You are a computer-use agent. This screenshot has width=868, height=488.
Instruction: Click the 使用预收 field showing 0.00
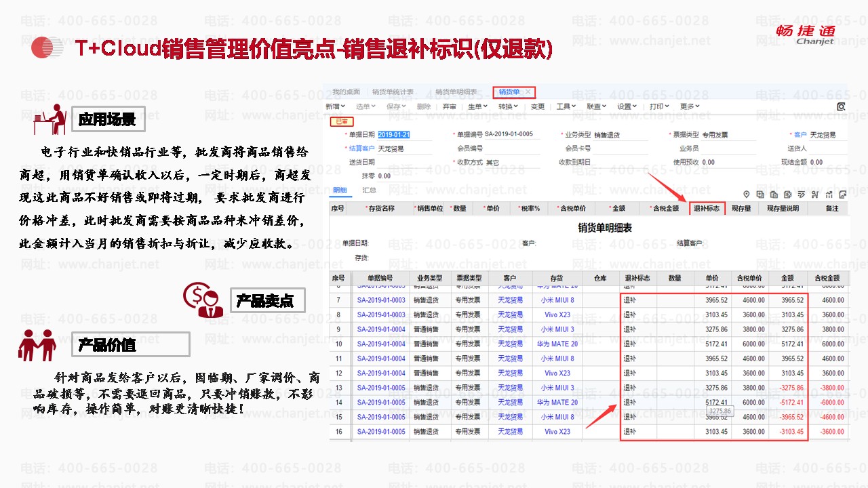coord(729,163)
